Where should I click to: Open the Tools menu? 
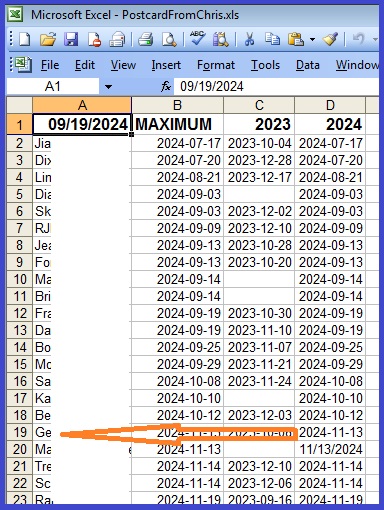click(265, 65)
